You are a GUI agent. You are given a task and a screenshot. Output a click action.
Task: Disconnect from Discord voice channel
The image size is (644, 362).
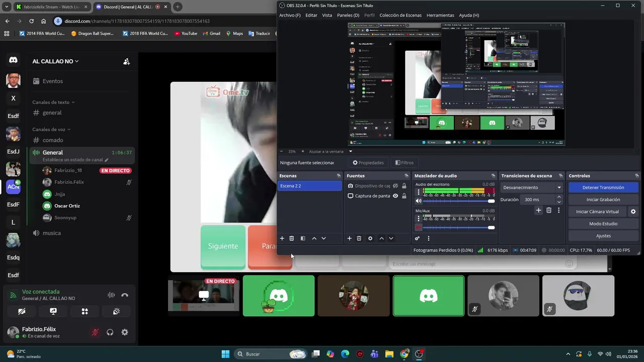[x=125, y=295]
